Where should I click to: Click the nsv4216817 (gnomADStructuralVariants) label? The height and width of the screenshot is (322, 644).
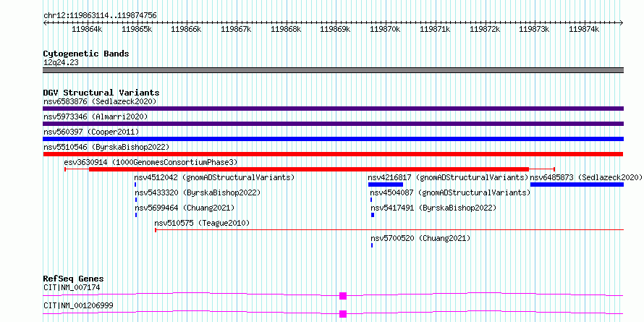point(448,177)
